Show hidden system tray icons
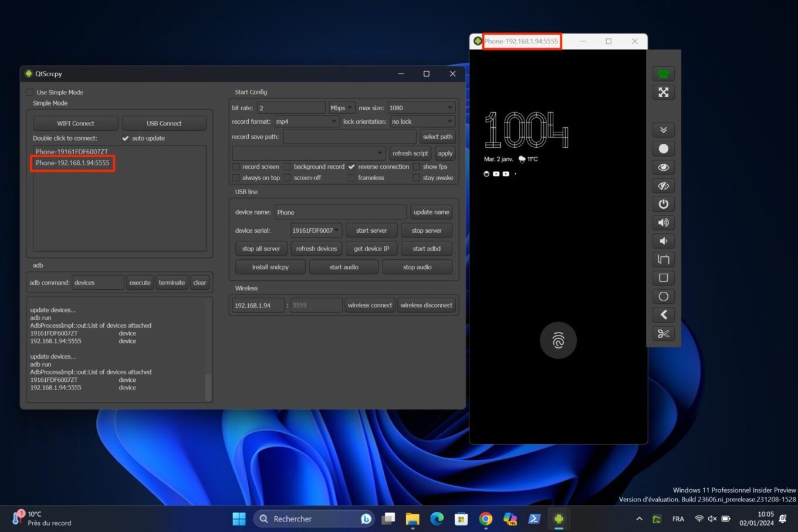 639,519
